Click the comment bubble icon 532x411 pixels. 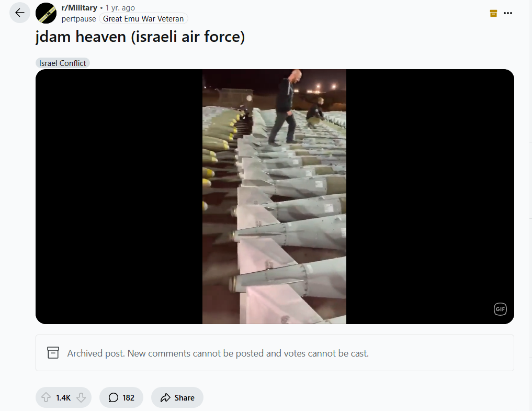tap(114, 397)
